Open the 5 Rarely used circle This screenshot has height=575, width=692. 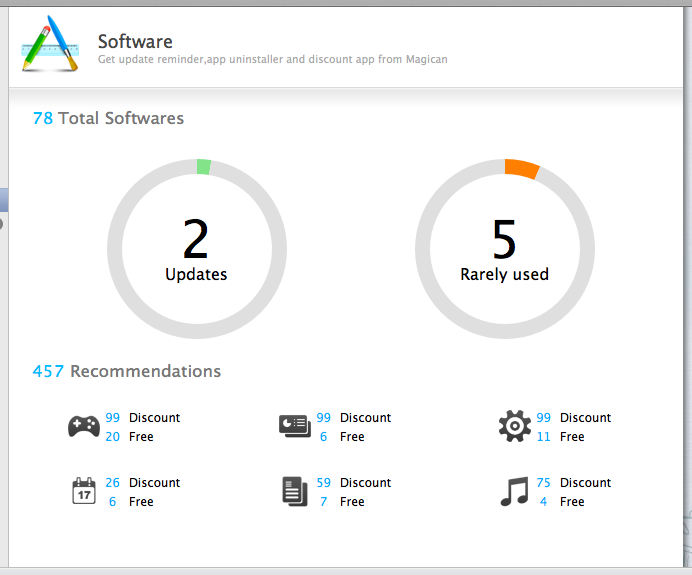(505, 249)
